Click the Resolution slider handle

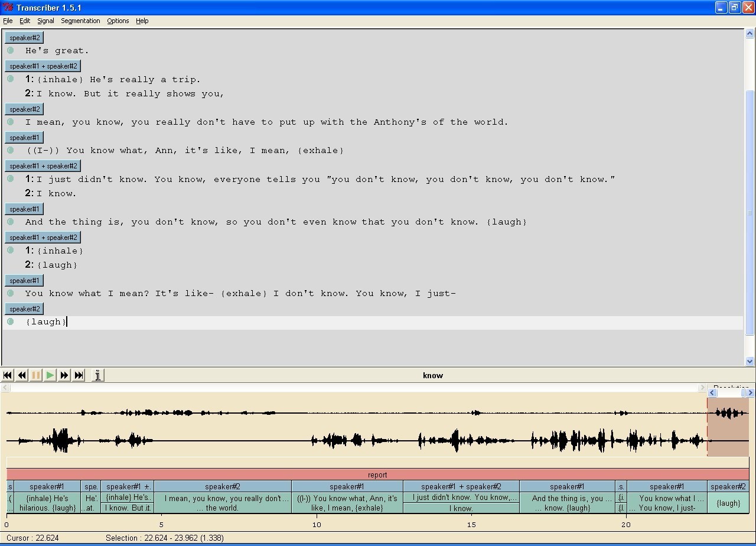pyautogui.click(x=744, y=392)
